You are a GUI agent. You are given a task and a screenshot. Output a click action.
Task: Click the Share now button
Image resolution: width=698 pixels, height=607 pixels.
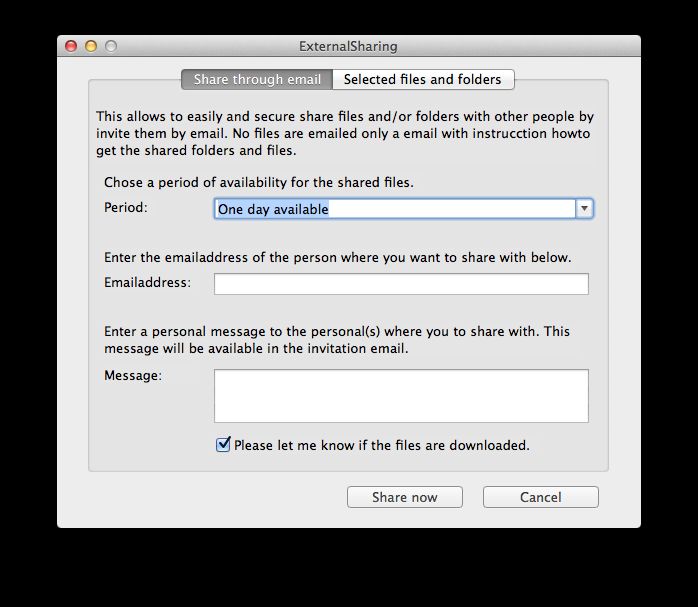coord(405,497)
